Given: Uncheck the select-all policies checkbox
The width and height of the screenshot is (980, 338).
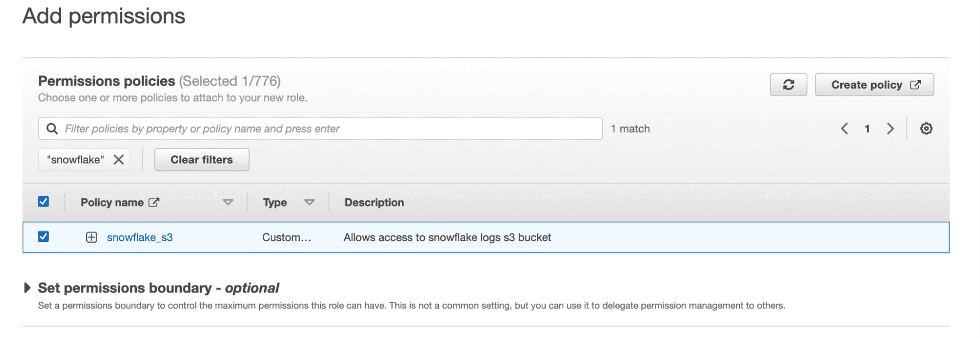Looking at the screenshot, I should (43, 201).
